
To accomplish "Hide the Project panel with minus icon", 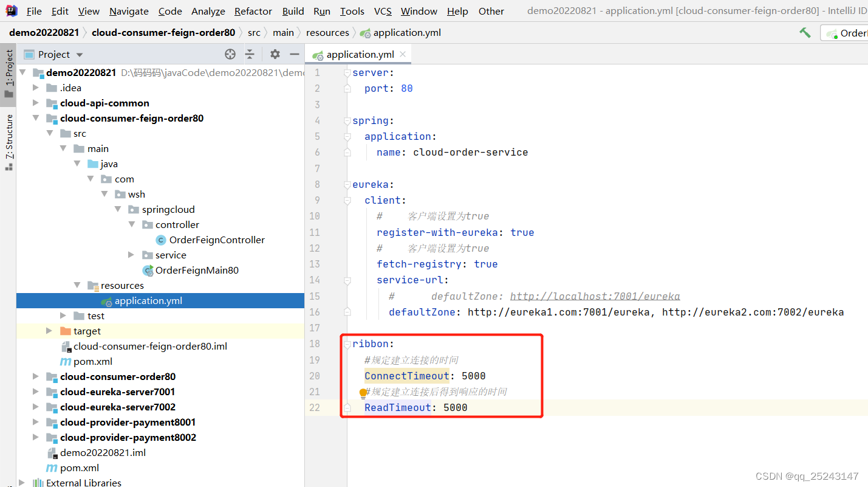I will (295, 54).
